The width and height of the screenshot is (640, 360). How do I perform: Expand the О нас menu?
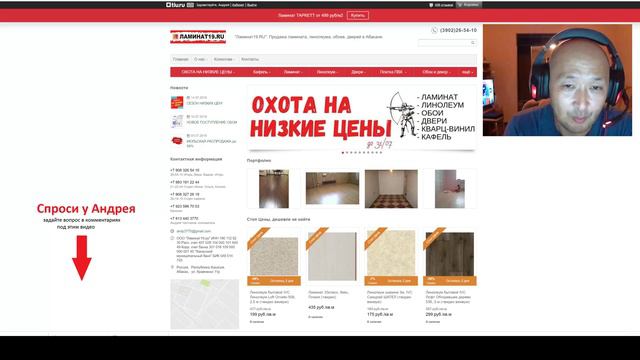point(200,59)
